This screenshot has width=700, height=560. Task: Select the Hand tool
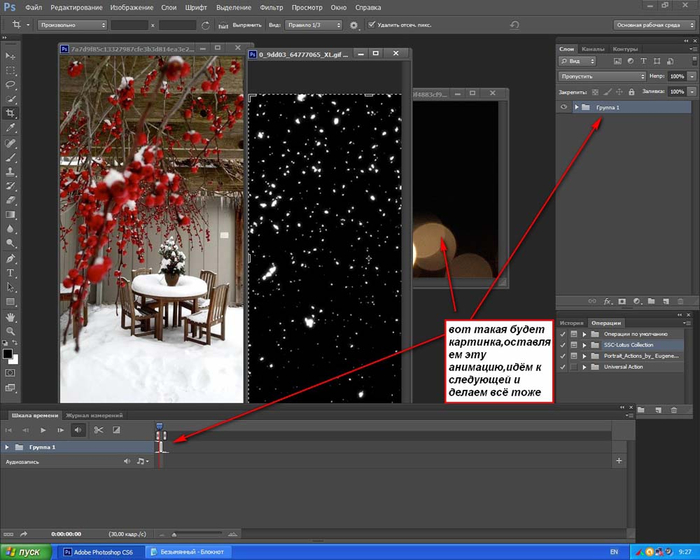point(10,317)
